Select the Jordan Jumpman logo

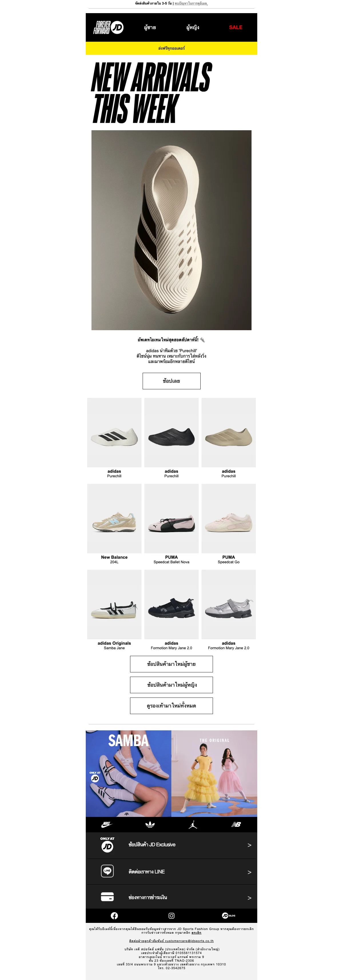[x=193, y=824]
